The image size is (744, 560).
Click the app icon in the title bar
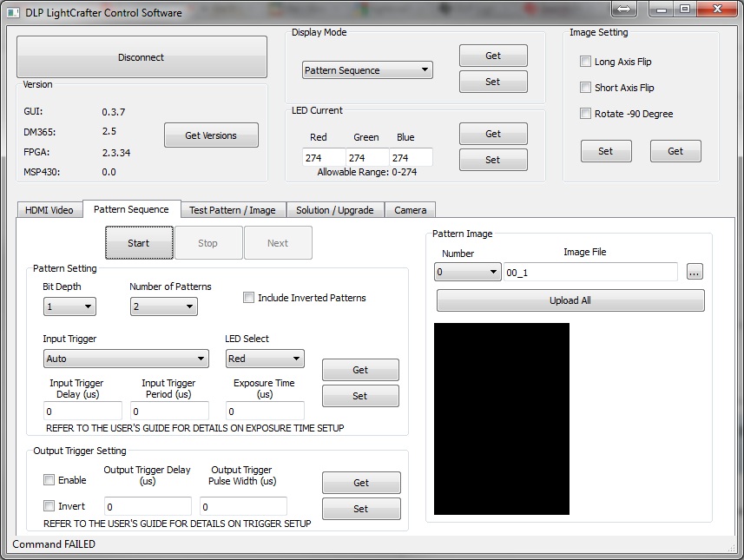coord(13,12)
